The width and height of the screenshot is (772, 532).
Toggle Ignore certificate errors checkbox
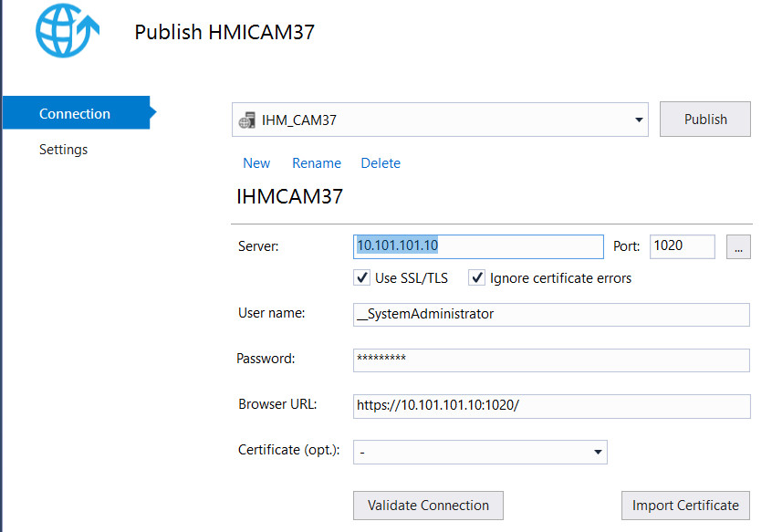point(477,278)
